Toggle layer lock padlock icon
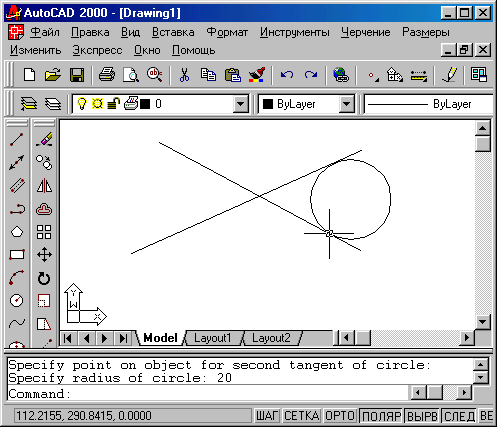Screen dimensions: 497x427 pos(114,104)
